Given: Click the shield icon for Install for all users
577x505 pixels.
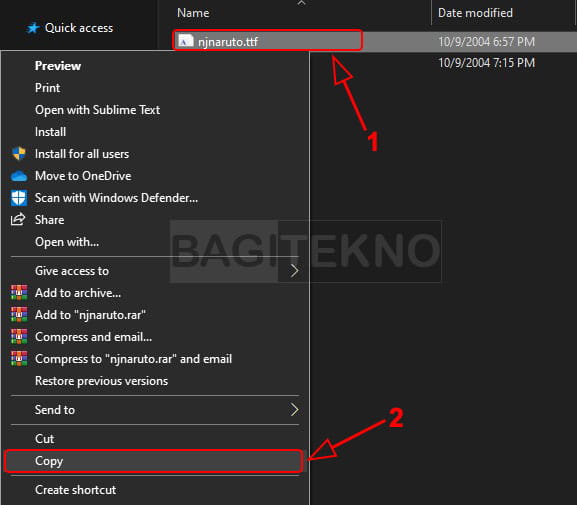Looking at the screenshot, I should [19, 153].
